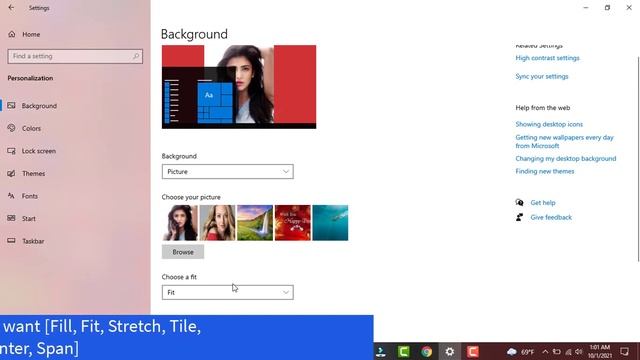Image resolution: width=640 pixels, height=360 pixels.
Task: Choose the teal underwater thumbnail
Action: tap(330, 223)
